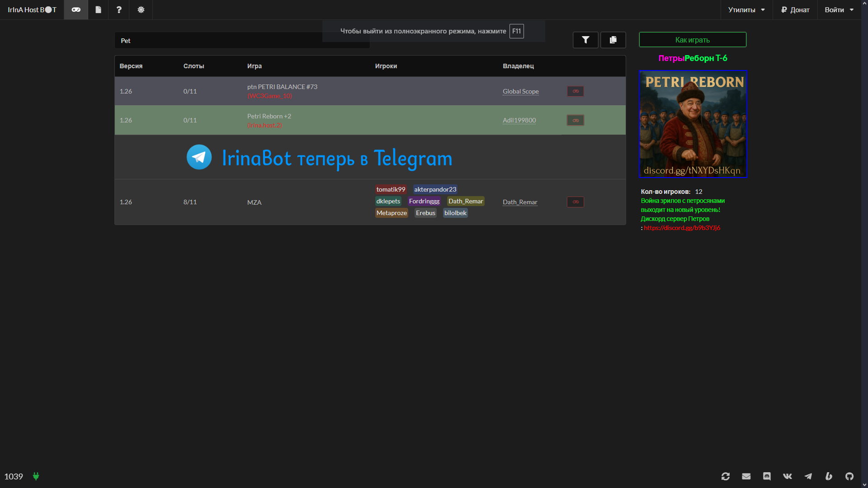
Task: Open the Discord icon in footer
Action: [767, 476]
